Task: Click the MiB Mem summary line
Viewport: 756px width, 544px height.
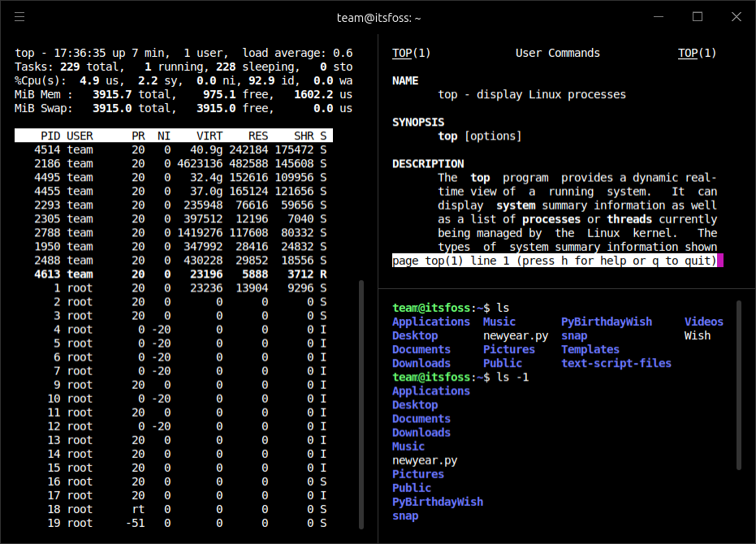Action: [x=184, y=94]
